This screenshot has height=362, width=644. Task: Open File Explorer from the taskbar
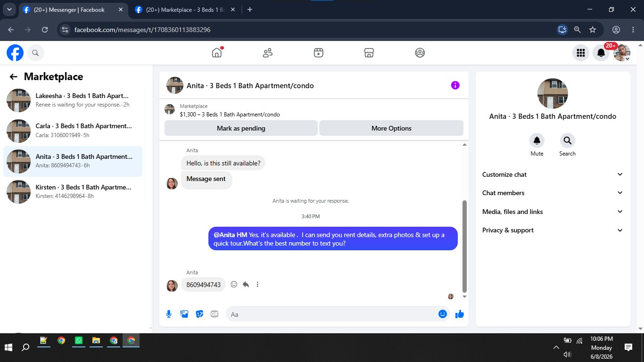pyautogui.click(x=96, y=341)
